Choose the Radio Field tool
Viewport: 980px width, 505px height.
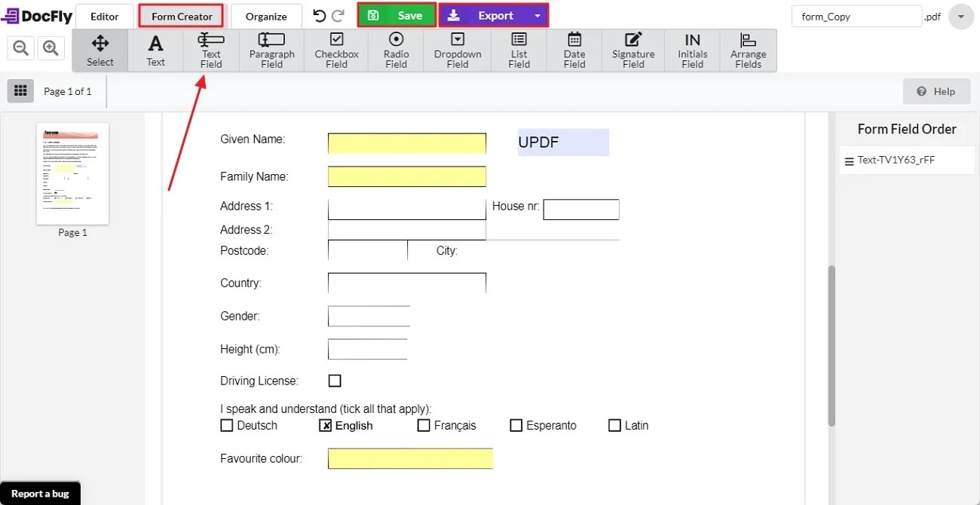[x=395, y=50]
